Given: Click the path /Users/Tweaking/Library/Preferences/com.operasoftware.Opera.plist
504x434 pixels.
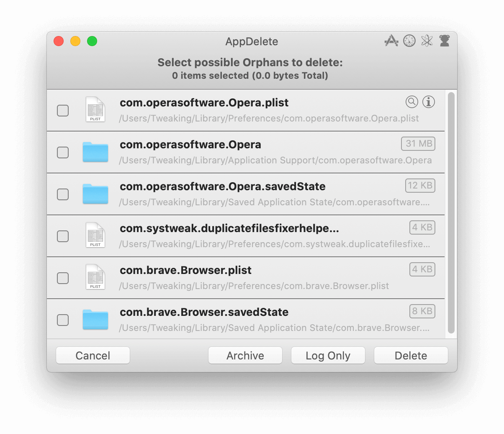Looking at the screenshot, I should (x=269, y=119).
